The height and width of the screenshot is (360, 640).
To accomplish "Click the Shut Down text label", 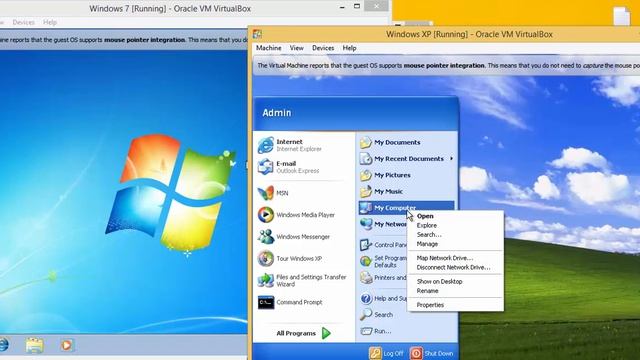I will (439, 353).
